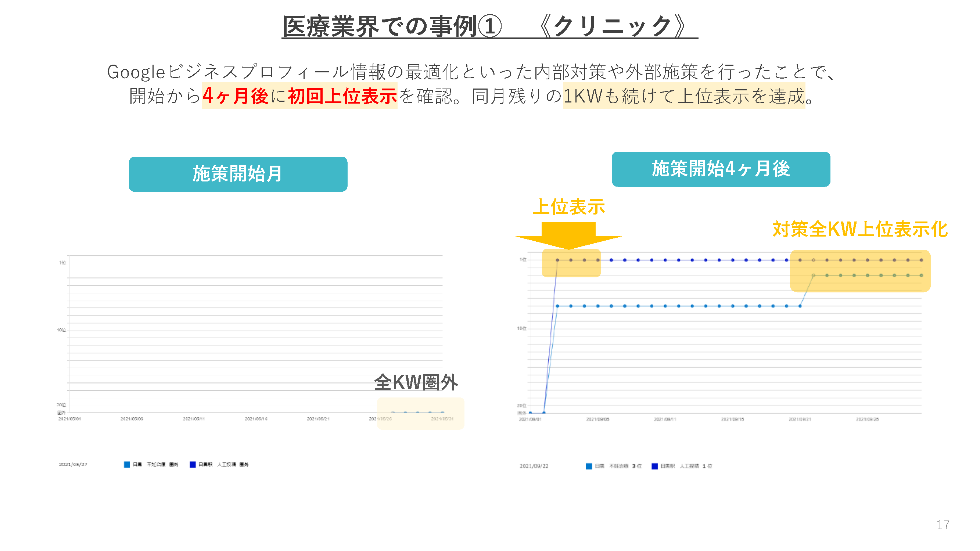Image resolution: width=980 pixels, height=551 pixels.
Task: Click the 10位 y-axis label on right chart
Action: pos(521,328)
